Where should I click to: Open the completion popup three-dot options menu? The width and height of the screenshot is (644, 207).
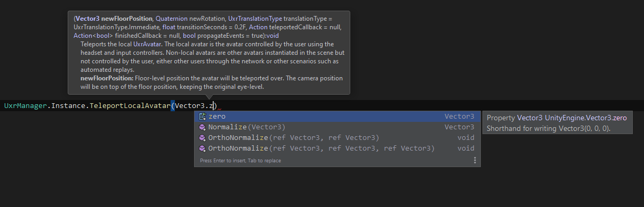[x=474, y=160]
